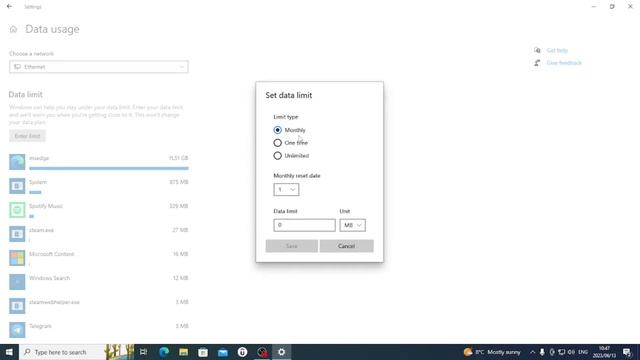
Task: Launch Microsoft Edge from the taskbar
Action: tap(164, 352)
